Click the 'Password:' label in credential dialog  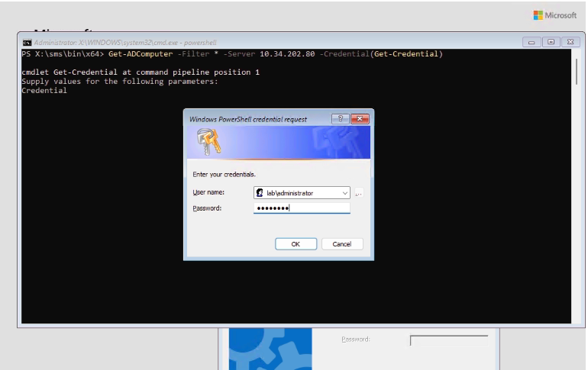pos(207,208)
